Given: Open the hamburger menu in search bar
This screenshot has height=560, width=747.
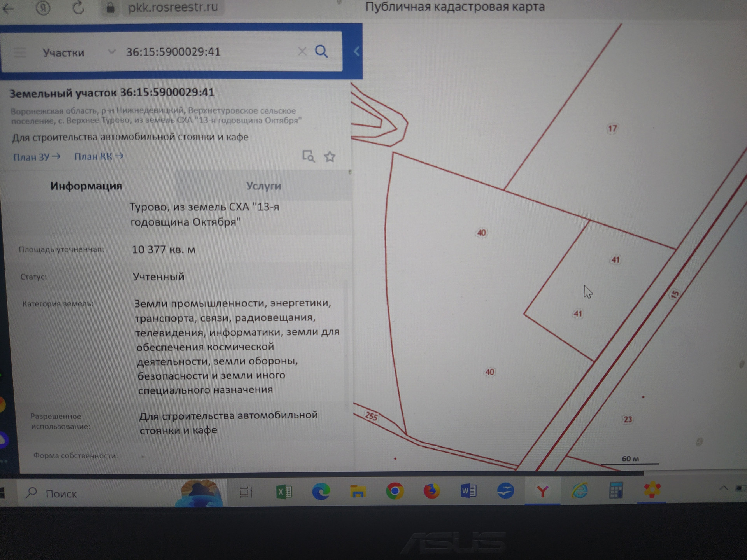Looking at the screenshot, I should coord(20,52).
